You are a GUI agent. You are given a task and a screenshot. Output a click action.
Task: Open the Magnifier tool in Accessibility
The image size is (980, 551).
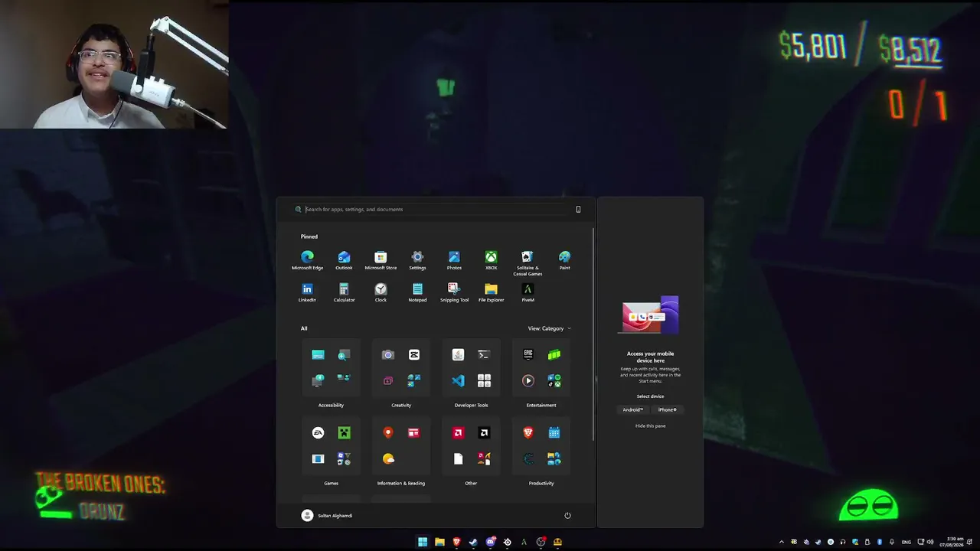click(344, 354)
